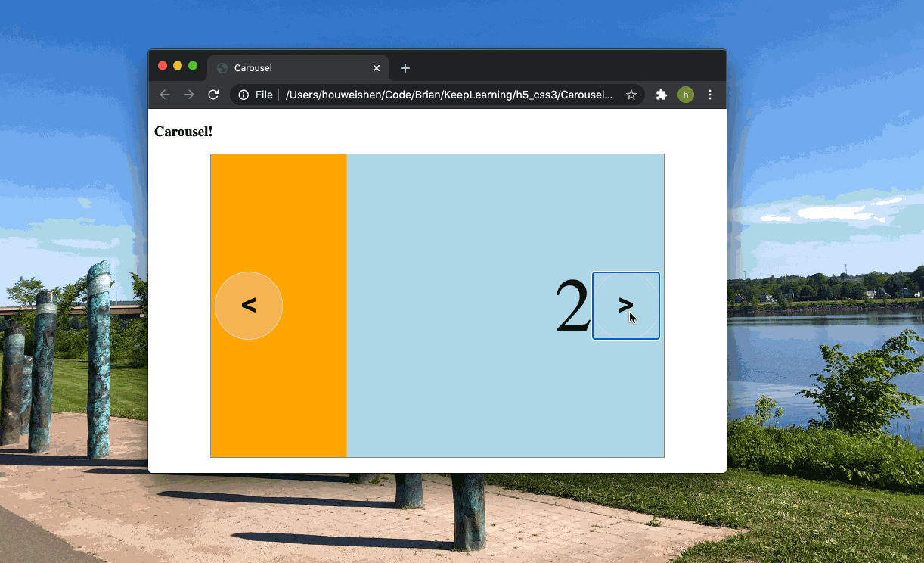Open the Chrome three-dot menu

[x=709, y=95]
